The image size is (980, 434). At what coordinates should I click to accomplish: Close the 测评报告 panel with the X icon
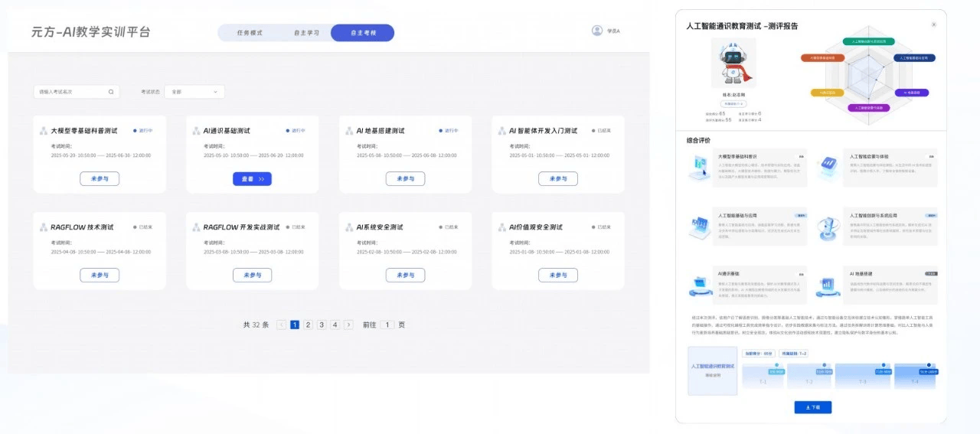point(934,24)
